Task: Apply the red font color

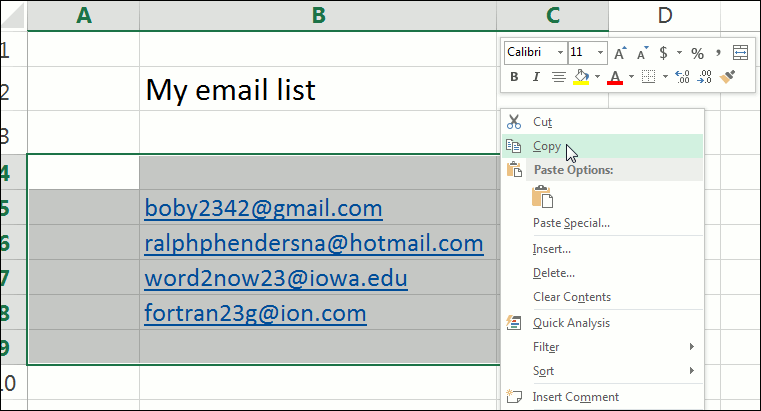Action: click(615, 77)
